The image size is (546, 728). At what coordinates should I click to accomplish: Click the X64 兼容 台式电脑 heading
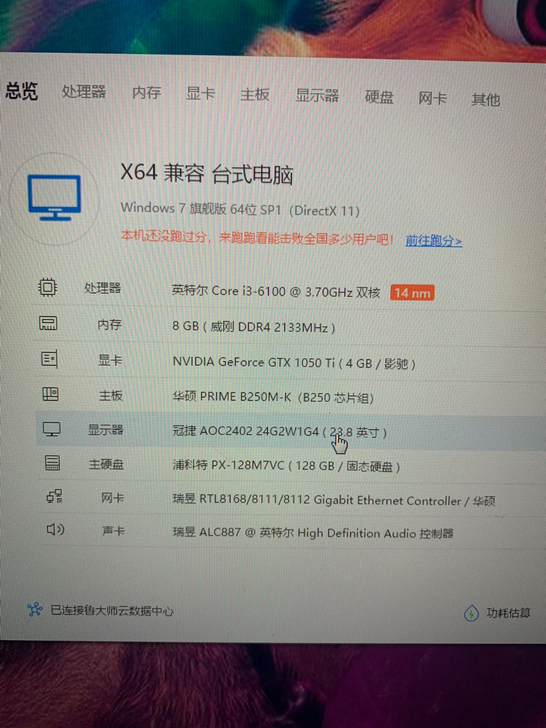tap(207, 174)
